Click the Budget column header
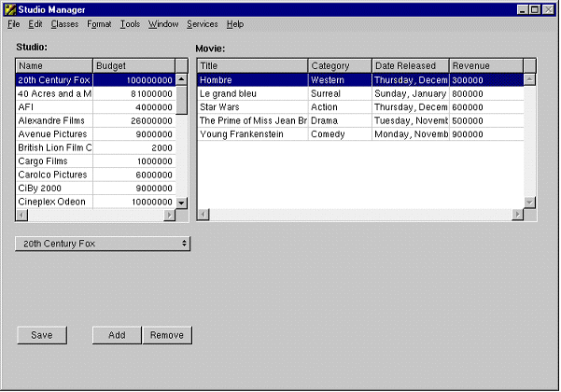The width and height of the screenshot is (561, 392). 133,65
